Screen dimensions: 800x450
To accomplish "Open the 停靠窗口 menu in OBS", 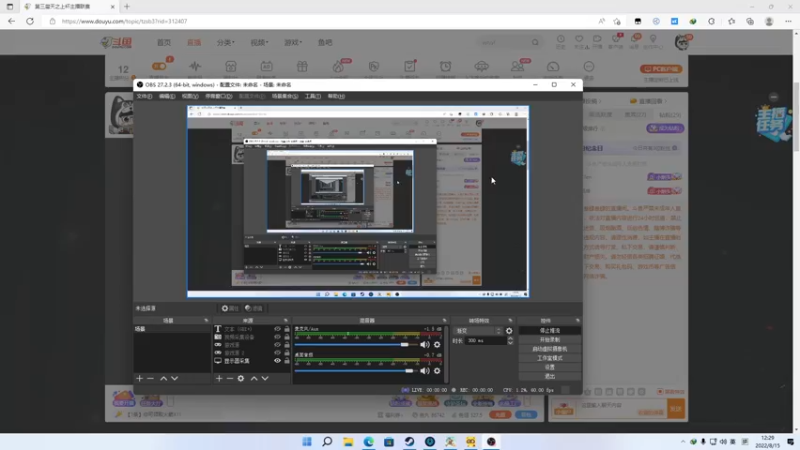I will [x=218, y=96].
